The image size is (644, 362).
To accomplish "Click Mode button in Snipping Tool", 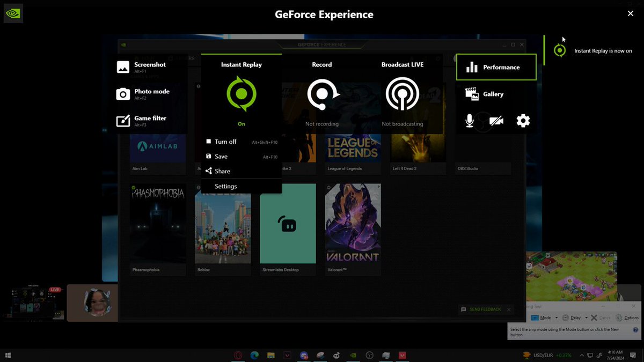I will click(x=541, y=317).
